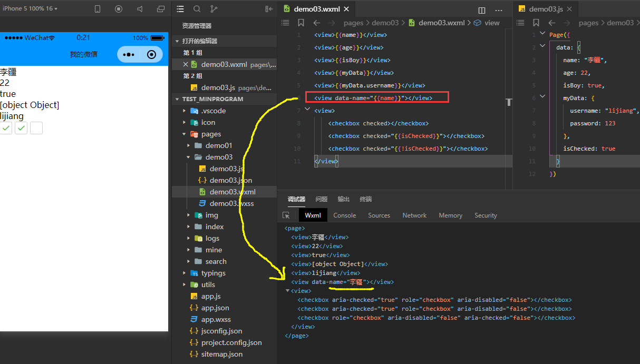Open editor more actions ellipsis
Image resolution: width=640 pixels, height=364 pixels.
(x=499, y=10)
